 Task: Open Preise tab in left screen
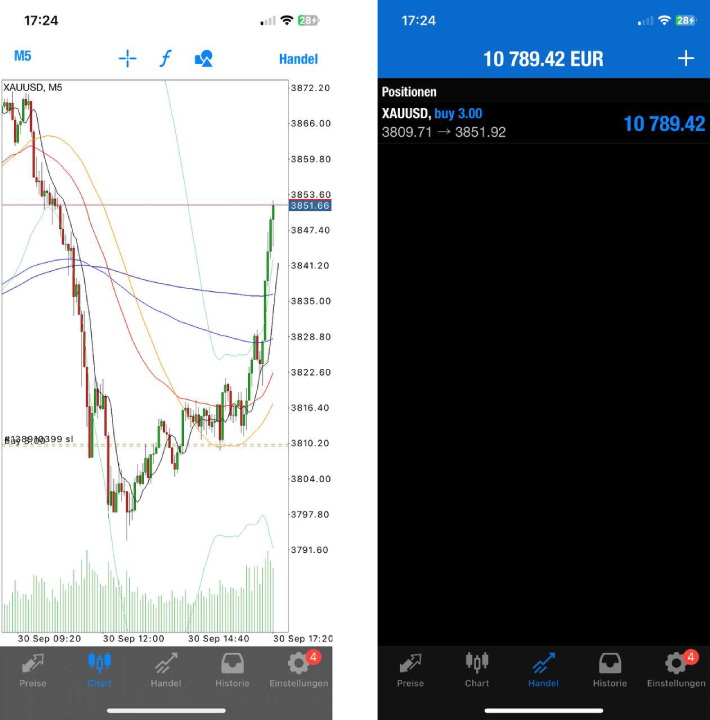tap(33, 670)
